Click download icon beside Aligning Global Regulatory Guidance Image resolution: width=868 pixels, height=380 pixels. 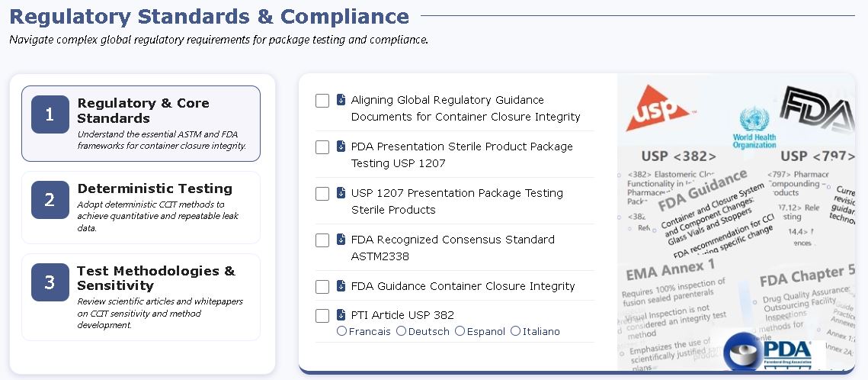point(341,100)
